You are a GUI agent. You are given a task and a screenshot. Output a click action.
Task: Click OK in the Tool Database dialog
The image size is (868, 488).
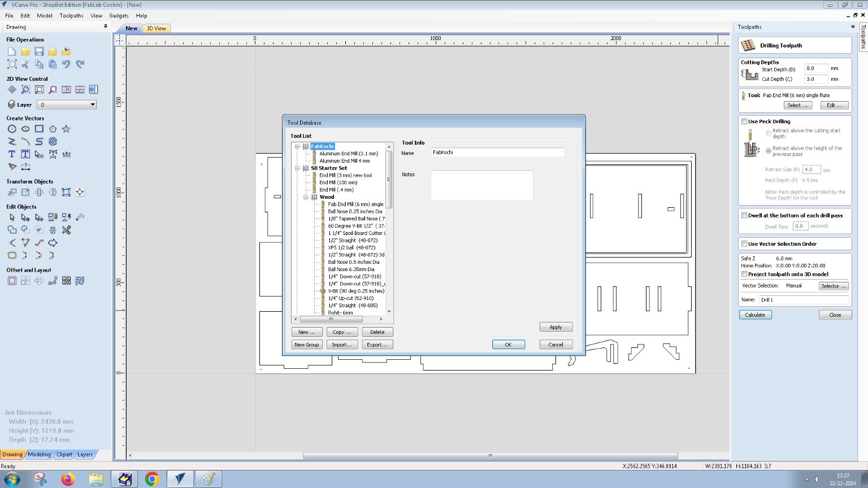508,345
